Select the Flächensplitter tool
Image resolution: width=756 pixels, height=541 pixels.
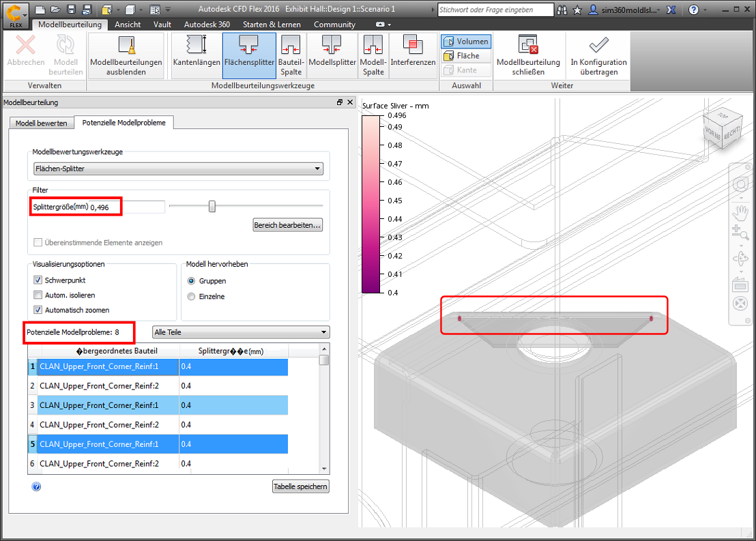249,55
